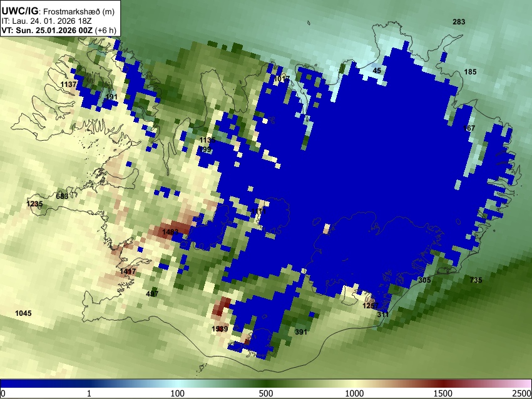The width and height of the screenshot is (532, 399).
Task: Click the legend tick label 1000
Action: (354, 393)
